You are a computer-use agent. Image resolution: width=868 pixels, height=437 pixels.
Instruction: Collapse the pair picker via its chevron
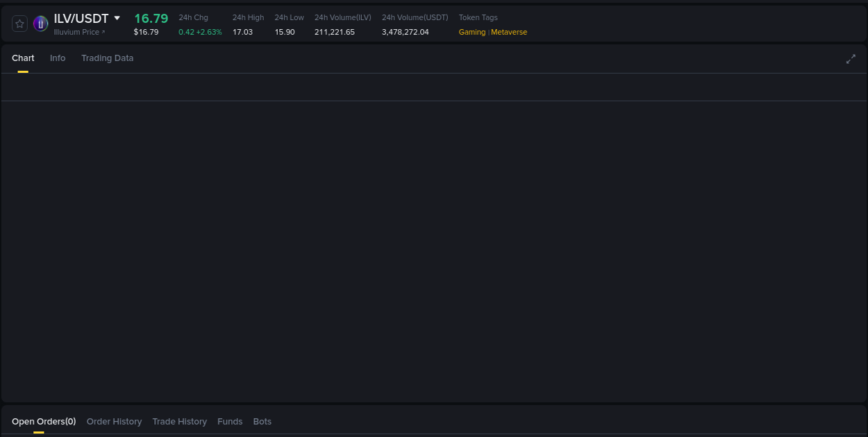click(x=116, y=18)
